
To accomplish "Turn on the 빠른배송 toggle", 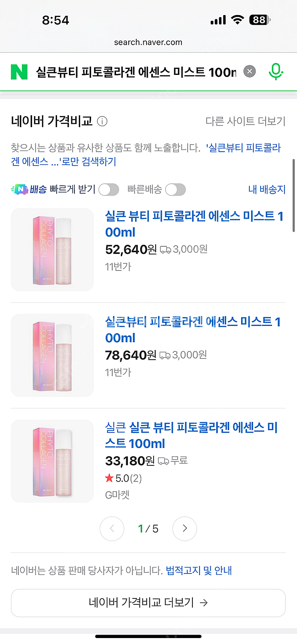I will tap(175, 190).
